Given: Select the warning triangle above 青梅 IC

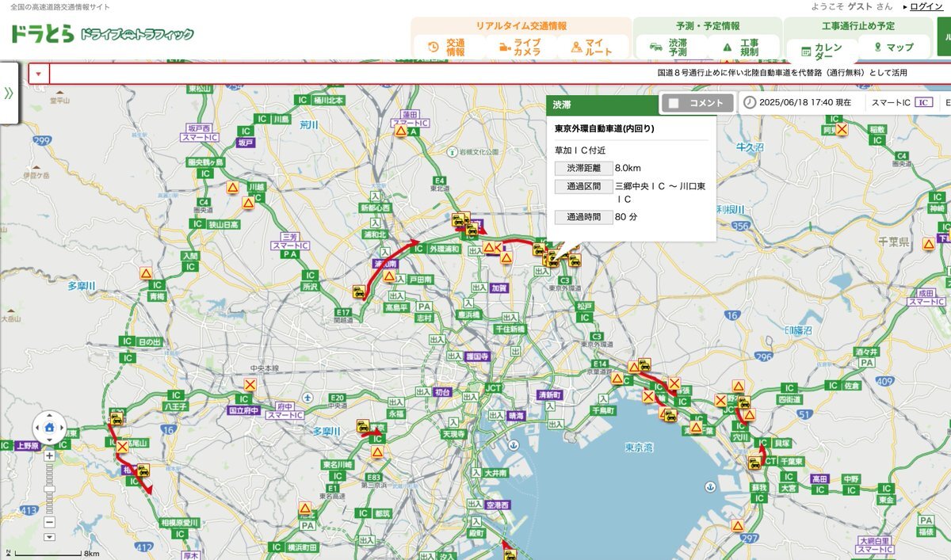Looking at the screenshot, I should [x=146, y=273].
